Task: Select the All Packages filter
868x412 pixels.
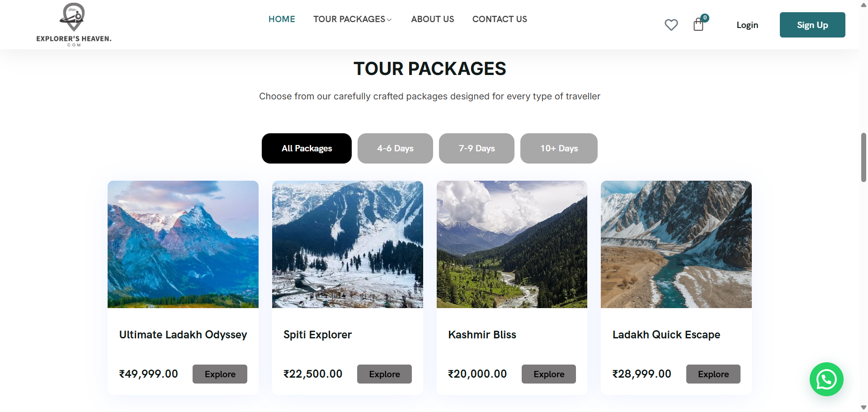Action: (x=307, y=148)
